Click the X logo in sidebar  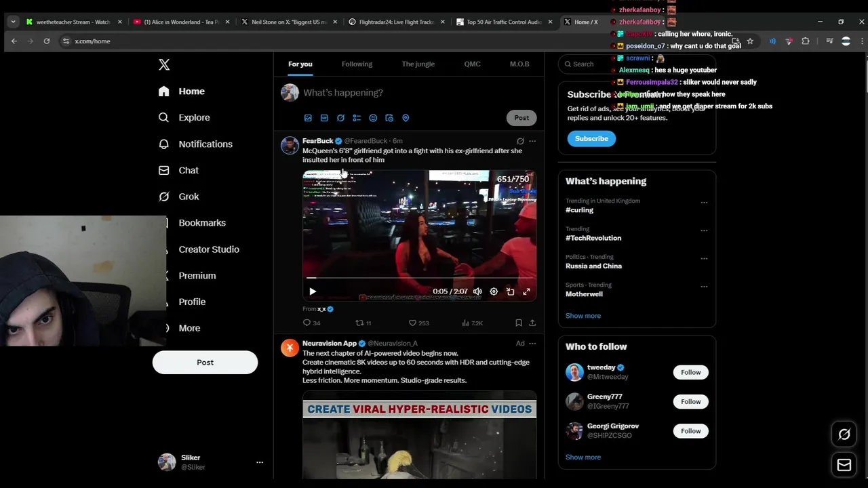coord(164,64)
